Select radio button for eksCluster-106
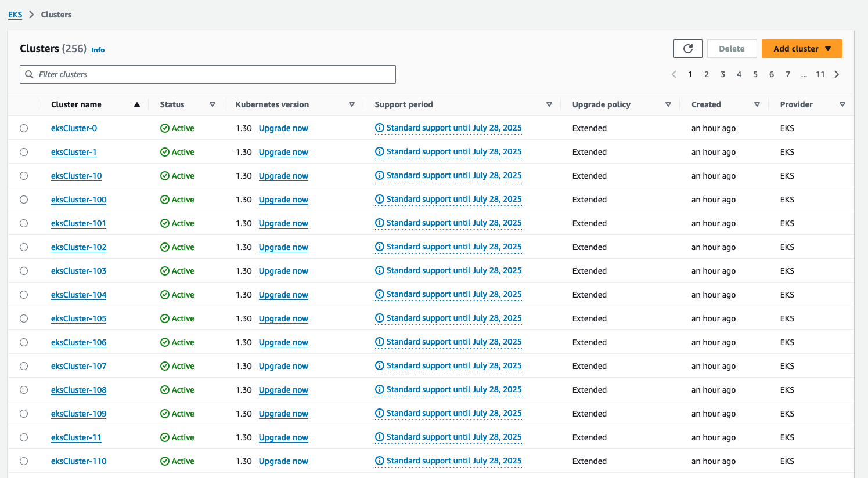Screen dimensions: 868x478 tap(24, 342)
